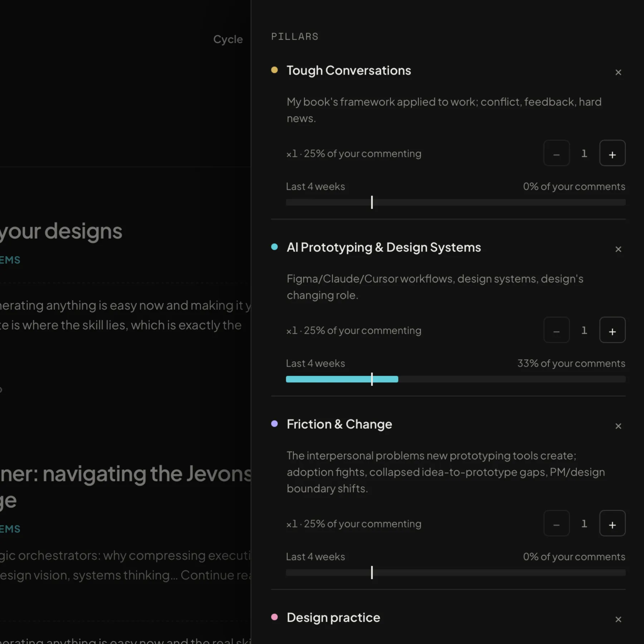Screen dimensions: 644x644
Task: Select the Friction & Change pillar title
Action: (x=339, y=424)
